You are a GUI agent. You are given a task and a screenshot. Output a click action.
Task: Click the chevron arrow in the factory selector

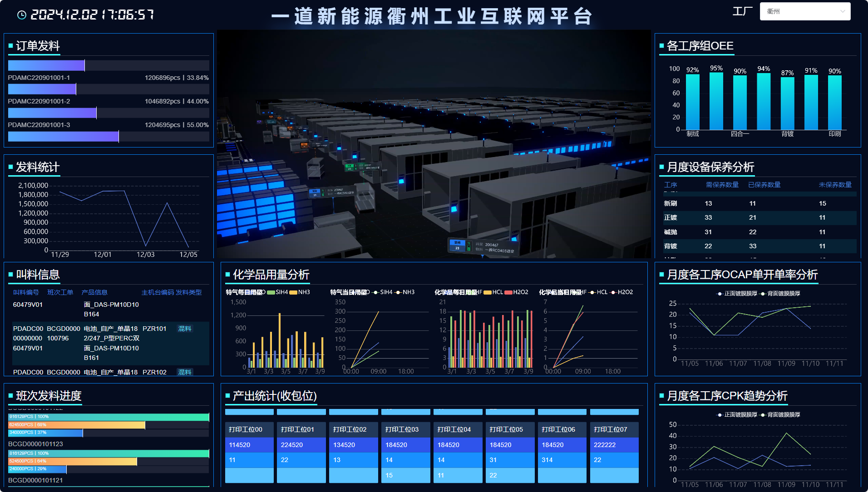coord(842,11)
